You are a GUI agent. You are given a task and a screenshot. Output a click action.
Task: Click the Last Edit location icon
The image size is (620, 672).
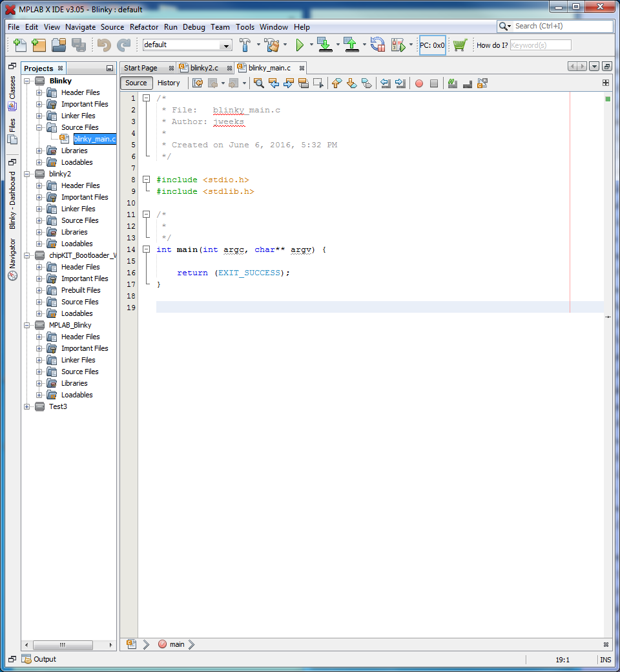coord(198,83)
